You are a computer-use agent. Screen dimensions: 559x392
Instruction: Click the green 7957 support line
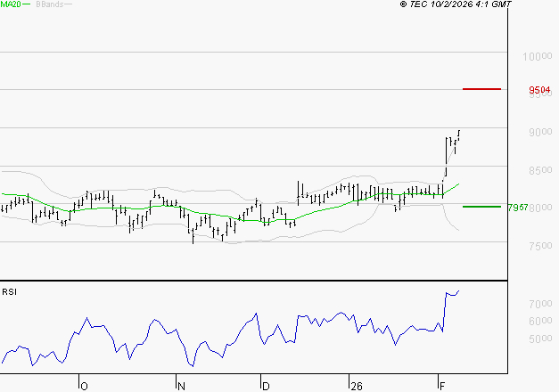coord(481,206)
